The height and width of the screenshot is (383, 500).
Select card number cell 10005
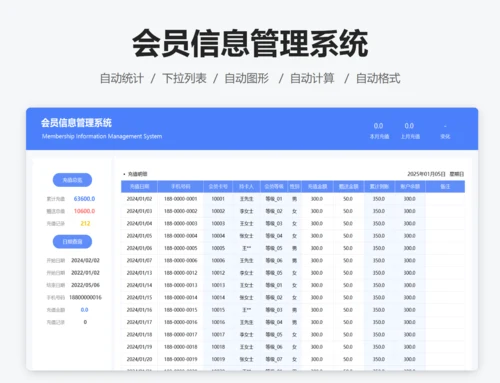click(x=218, y=248)
